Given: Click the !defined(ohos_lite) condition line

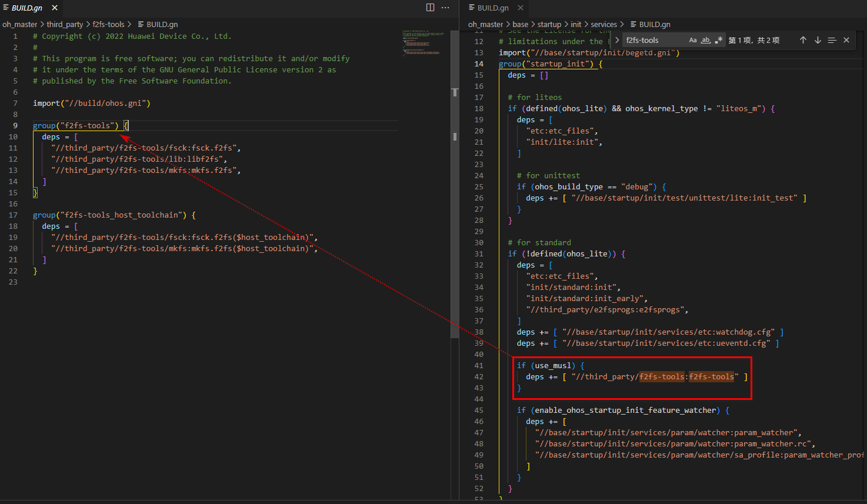Looking at the screenshot, I should [566, 253].
